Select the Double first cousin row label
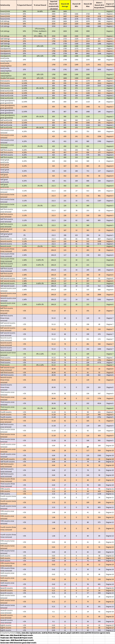115x644 pixels. click(7, 78)
